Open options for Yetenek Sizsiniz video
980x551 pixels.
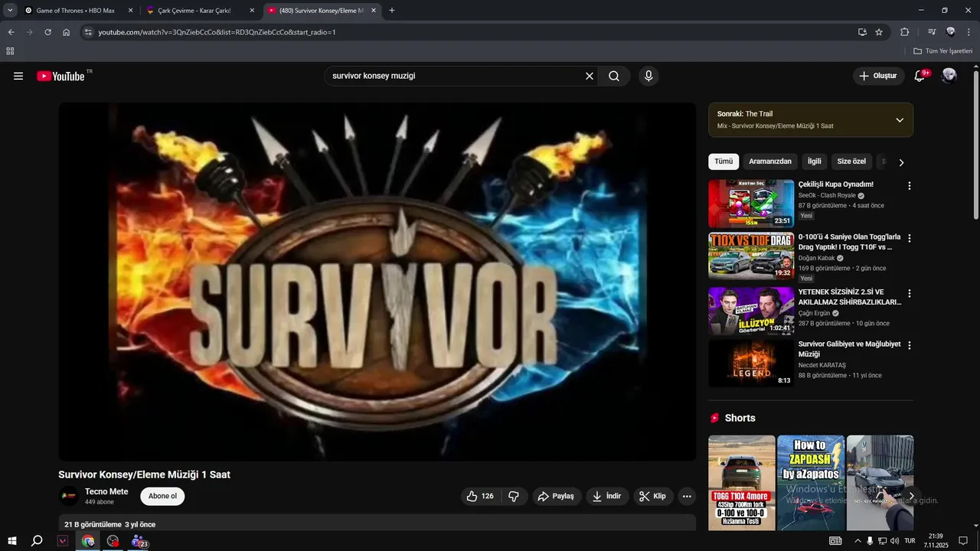(x=910, y=294)
